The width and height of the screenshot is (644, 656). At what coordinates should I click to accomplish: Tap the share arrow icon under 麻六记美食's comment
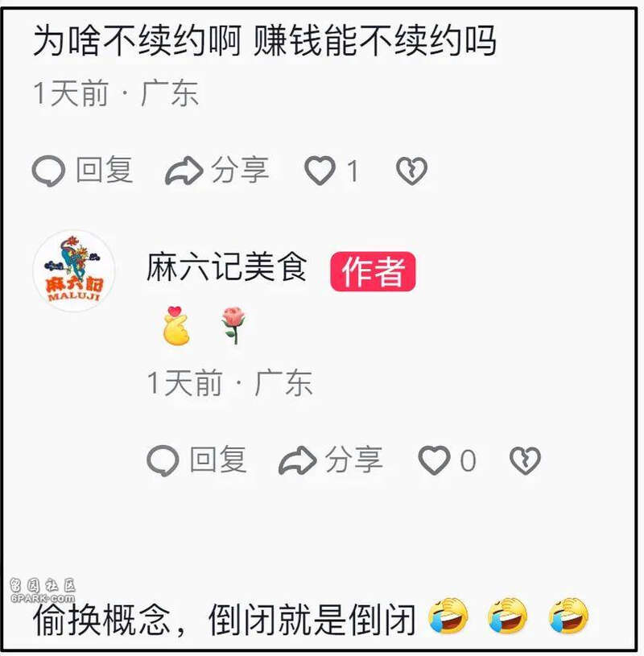[x=298, y=460]
